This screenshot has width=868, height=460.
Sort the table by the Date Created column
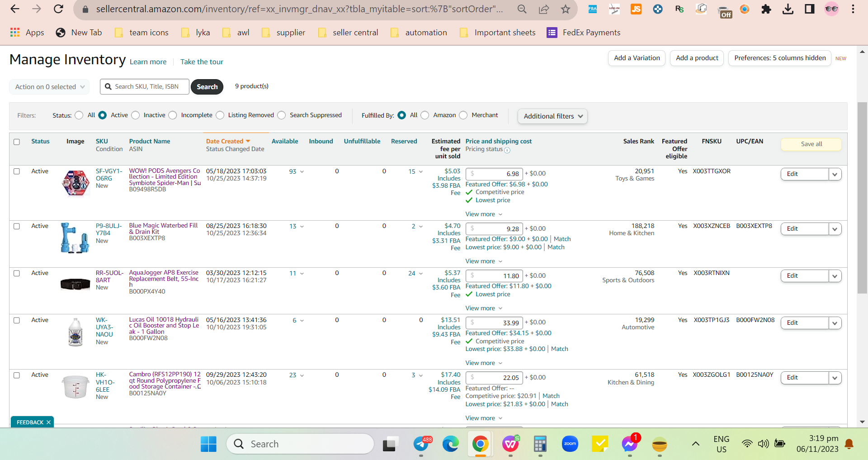228,142
